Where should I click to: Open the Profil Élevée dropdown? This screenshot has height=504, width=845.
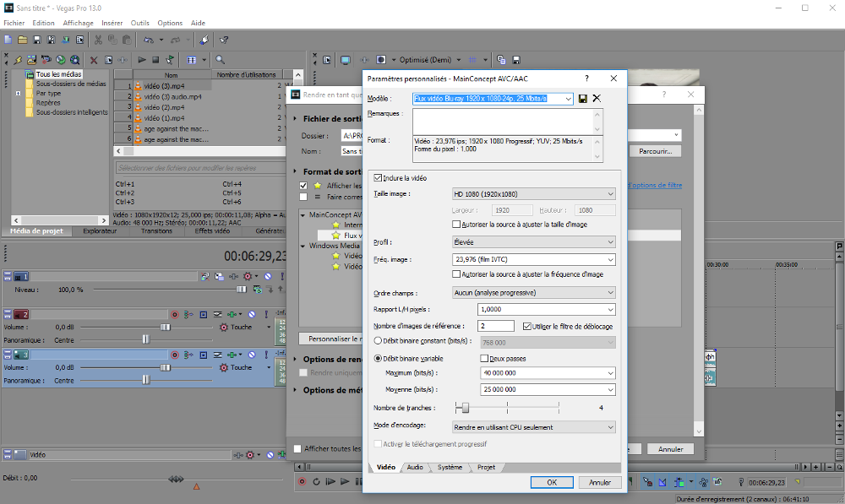[533, 242]
